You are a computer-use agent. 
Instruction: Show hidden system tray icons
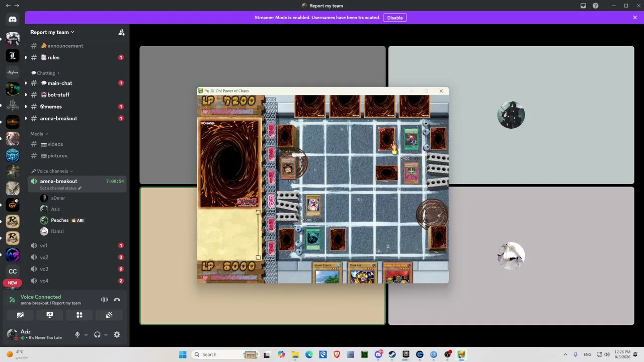(x=565, y=354)
